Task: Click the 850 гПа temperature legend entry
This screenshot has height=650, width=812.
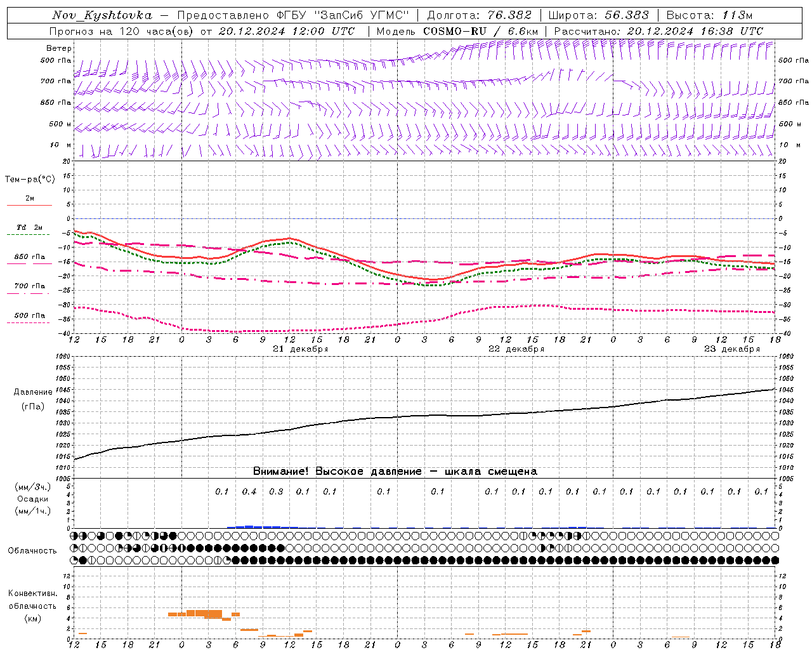Action: 30,257
